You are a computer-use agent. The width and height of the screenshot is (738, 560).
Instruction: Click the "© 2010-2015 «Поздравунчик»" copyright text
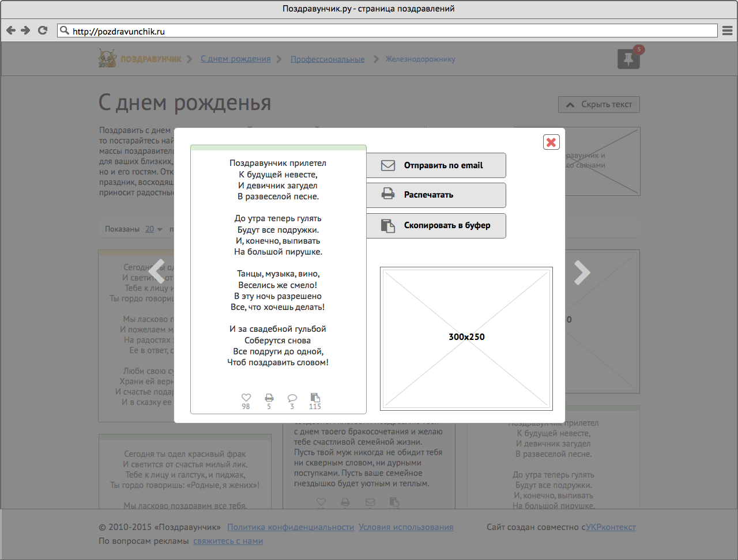160,527
